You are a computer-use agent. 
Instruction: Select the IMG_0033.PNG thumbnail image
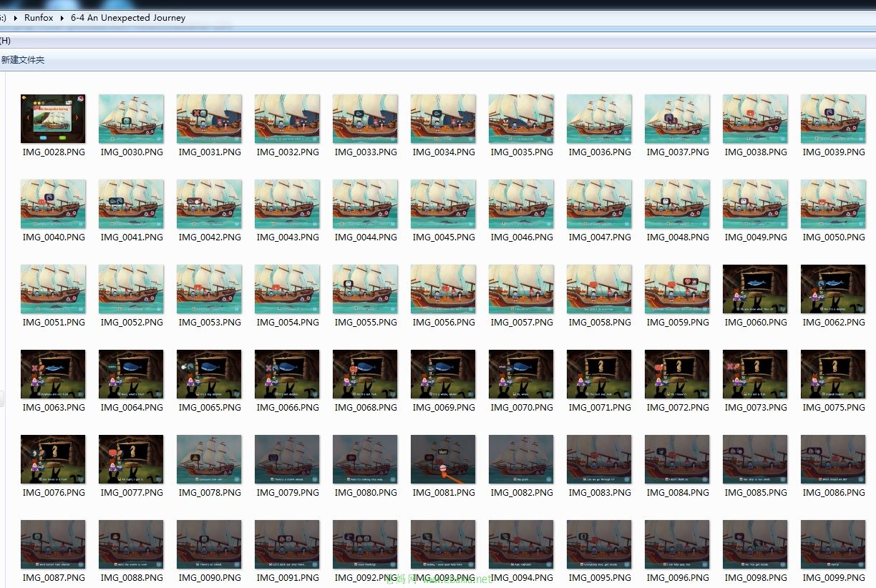coord(365,119)
